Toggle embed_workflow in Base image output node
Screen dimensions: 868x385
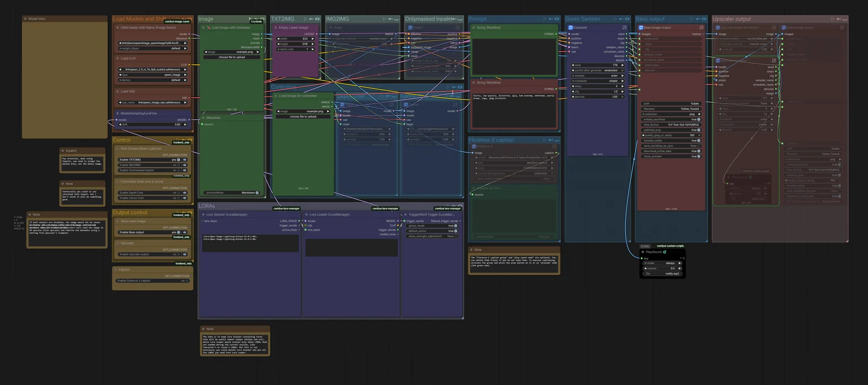699,119
